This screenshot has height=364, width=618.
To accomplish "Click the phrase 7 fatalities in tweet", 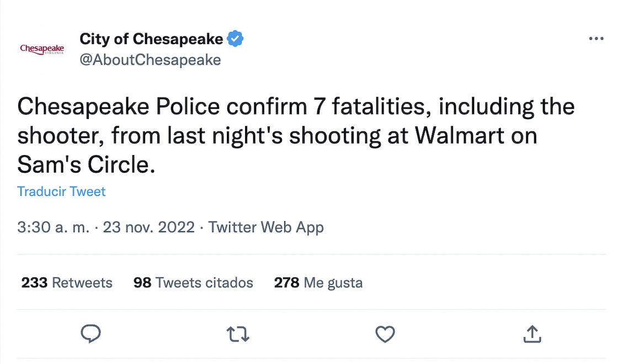I will [x=370, y=106].
